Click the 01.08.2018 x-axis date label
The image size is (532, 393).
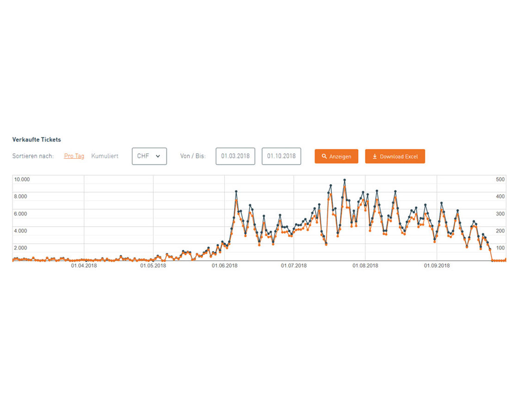(x=365, y=266)
